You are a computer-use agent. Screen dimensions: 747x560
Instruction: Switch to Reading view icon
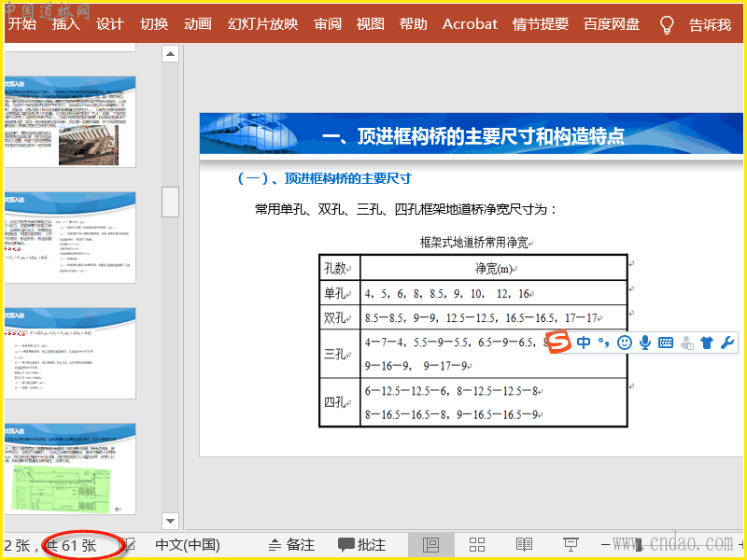pos(524,544)
